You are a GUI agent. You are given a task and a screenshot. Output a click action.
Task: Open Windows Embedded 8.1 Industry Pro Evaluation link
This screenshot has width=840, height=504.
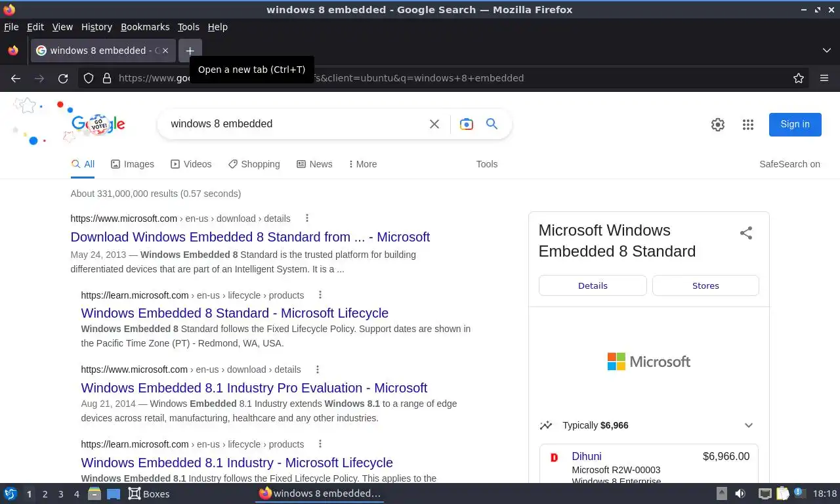point(254,388)
